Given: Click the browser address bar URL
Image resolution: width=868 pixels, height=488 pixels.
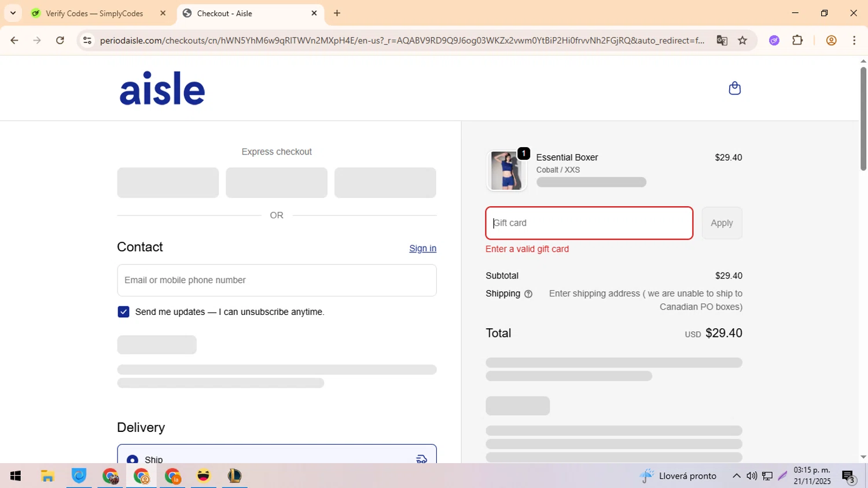Looking at the screenshot, I should click(x=402, y=41).
